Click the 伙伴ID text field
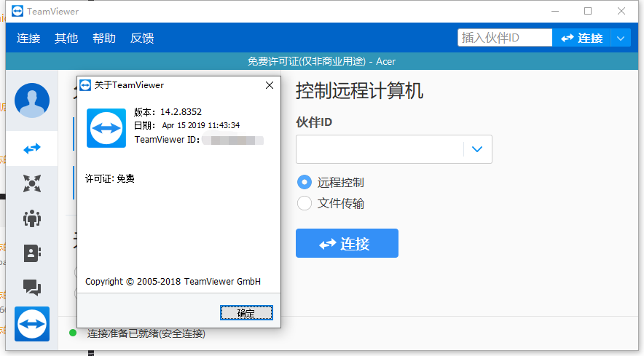The width and height of the screenshot is (644, 356). (380, 149)
